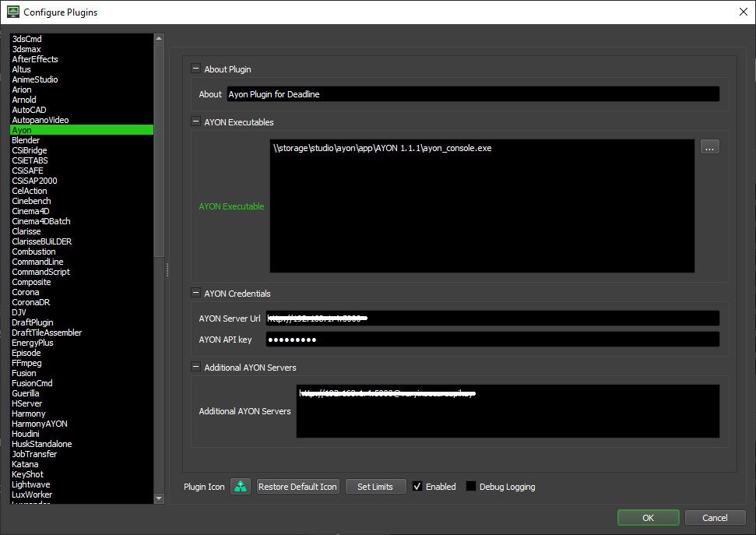
Task: Click the plugin list scroll up arrow
Action: [159, 39]
